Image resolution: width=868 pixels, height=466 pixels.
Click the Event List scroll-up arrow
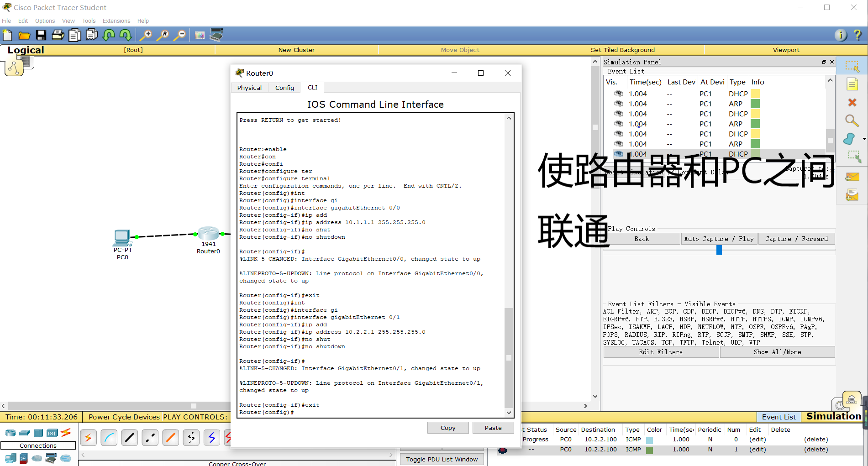click(830, 80)
